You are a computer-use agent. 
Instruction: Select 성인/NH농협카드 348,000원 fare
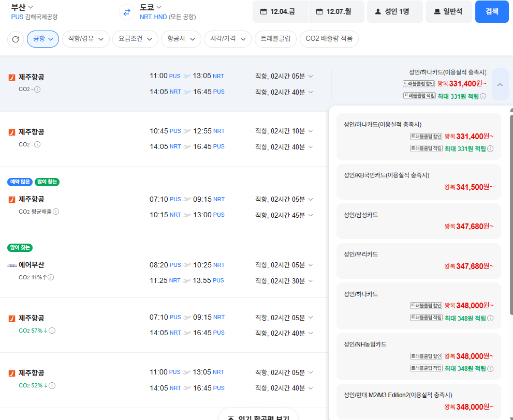(x=418, y=356)
